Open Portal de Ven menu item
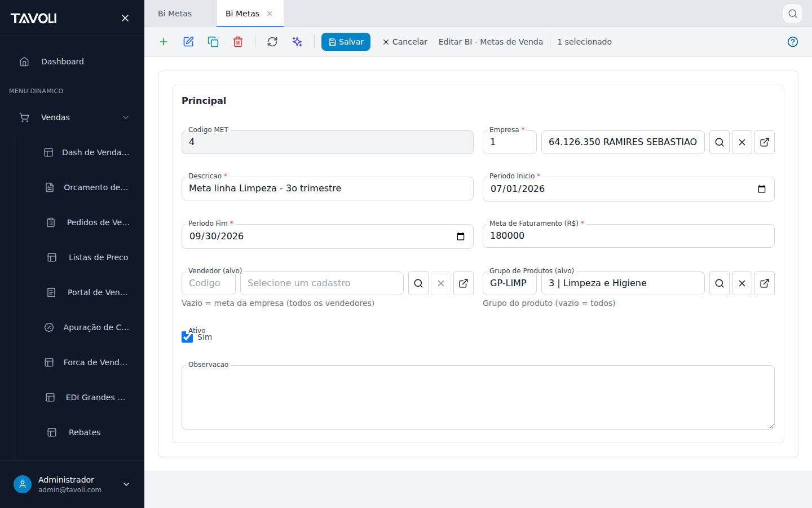 coord(87,292)
